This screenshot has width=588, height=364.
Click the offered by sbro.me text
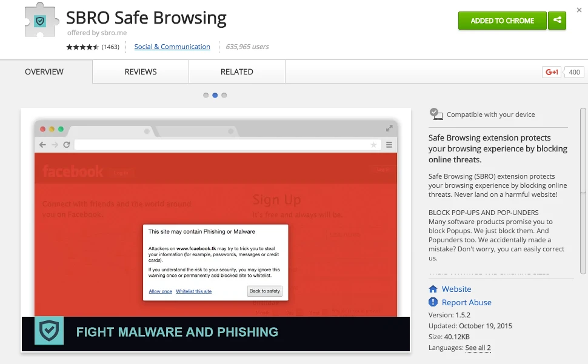(x=97, y=33)
